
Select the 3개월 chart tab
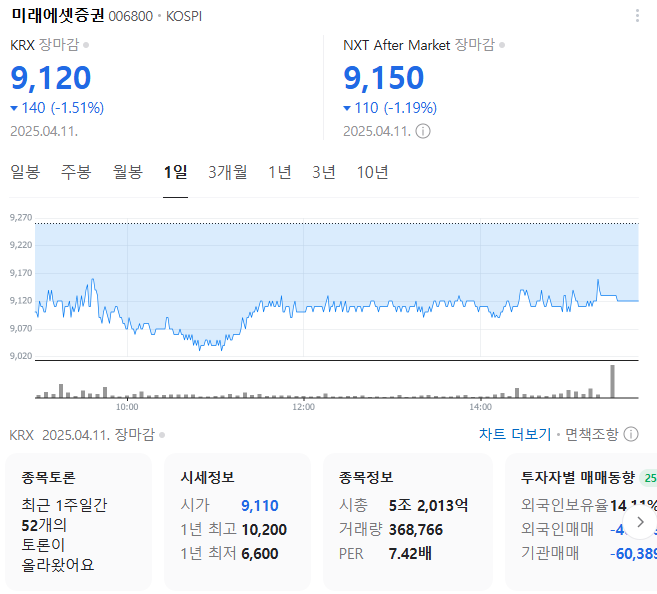(x=228, y=172)
